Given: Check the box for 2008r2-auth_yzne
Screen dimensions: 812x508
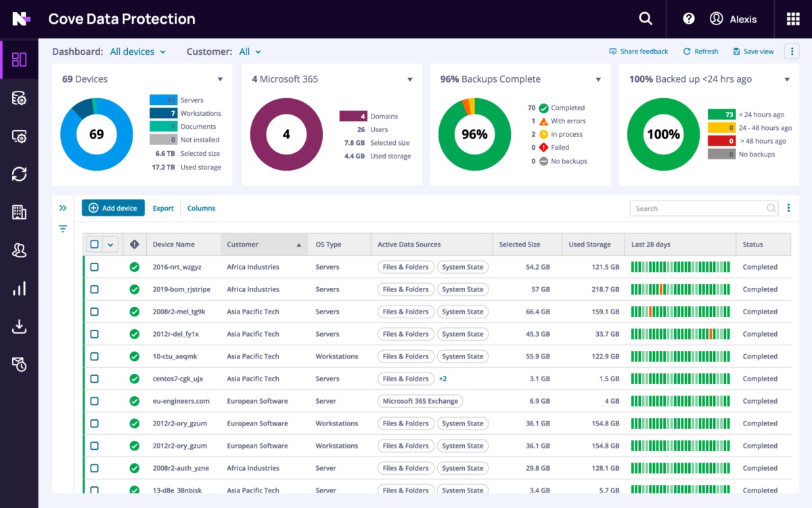Looking at the screenshot, I should click(94, 468).
